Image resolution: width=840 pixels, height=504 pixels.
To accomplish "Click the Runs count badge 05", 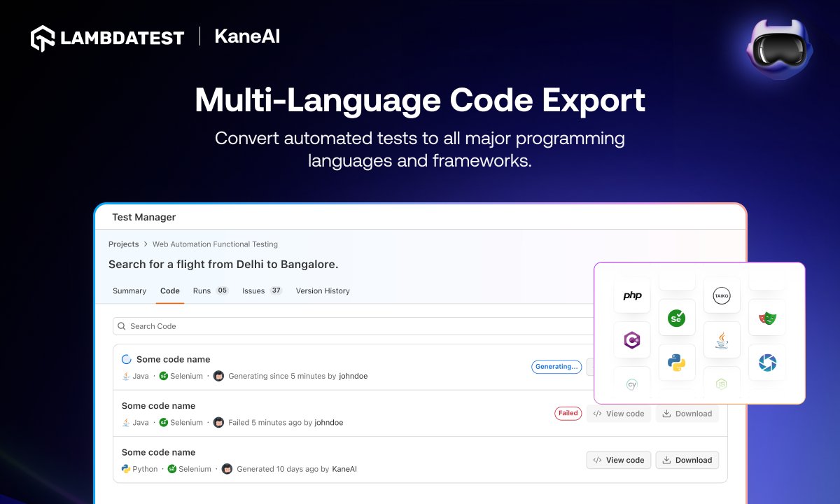I will pos(222,290).
